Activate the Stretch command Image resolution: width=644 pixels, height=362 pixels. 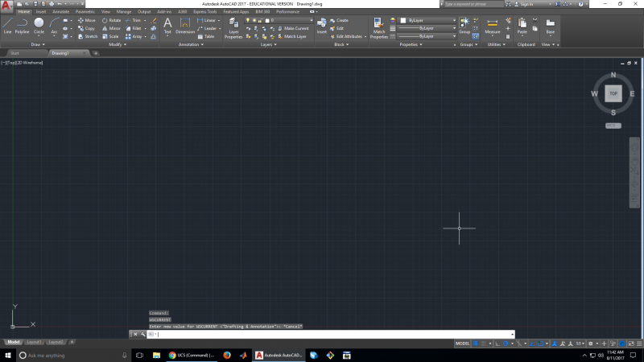point(88,36)
